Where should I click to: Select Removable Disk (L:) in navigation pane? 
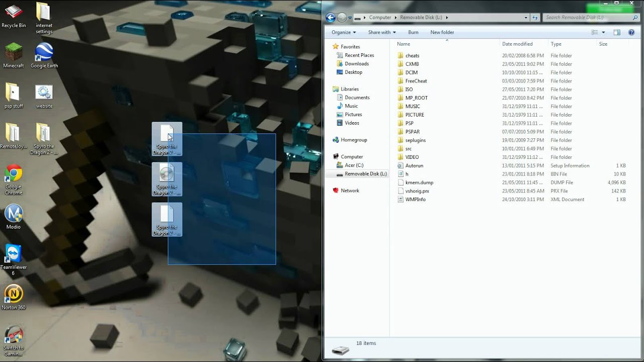point(366,174)
